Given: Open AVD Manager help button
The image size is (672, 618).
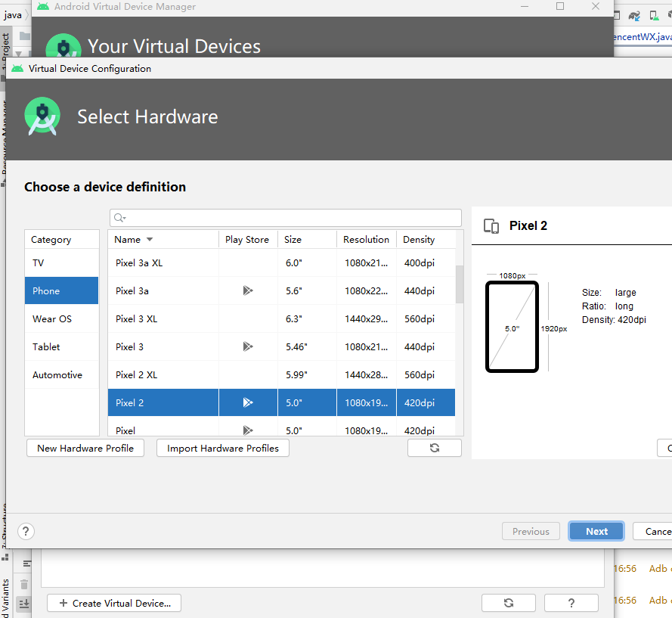Looking at the screenshot, I should point(571,603).
